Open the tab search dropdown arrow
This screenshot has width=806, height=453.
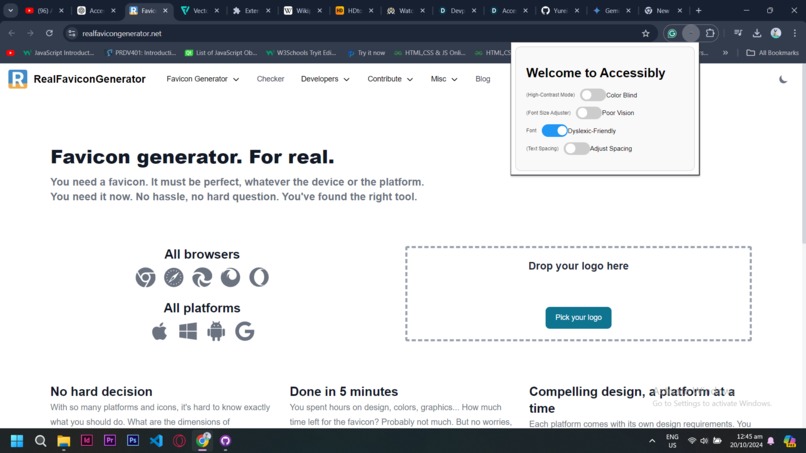click(x=10, y=10)
